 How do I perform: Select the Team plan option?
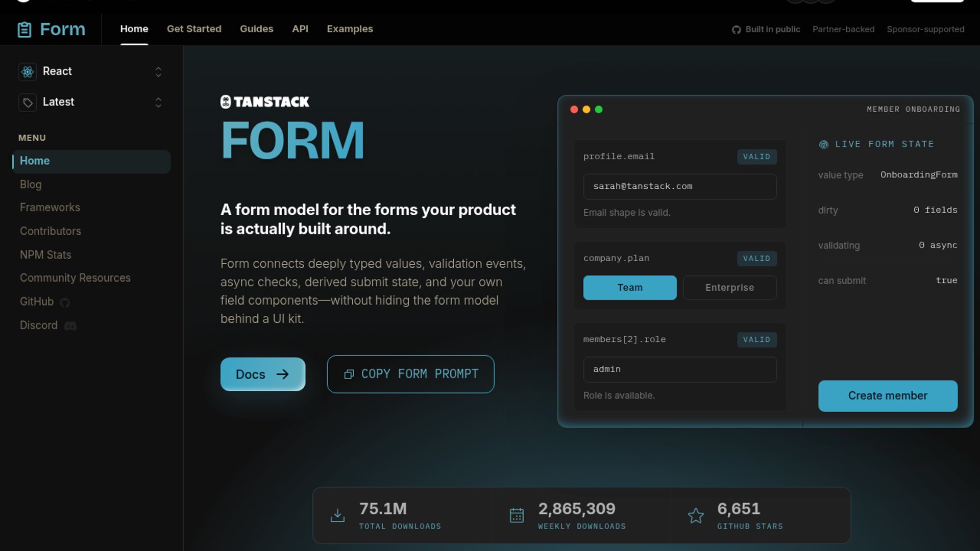[630, 288]
